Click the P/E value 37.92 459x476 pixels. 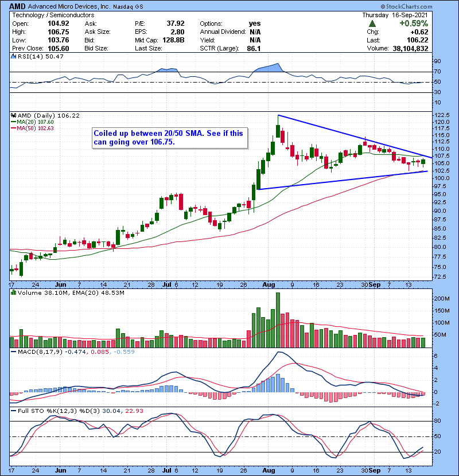coord(176,24)
